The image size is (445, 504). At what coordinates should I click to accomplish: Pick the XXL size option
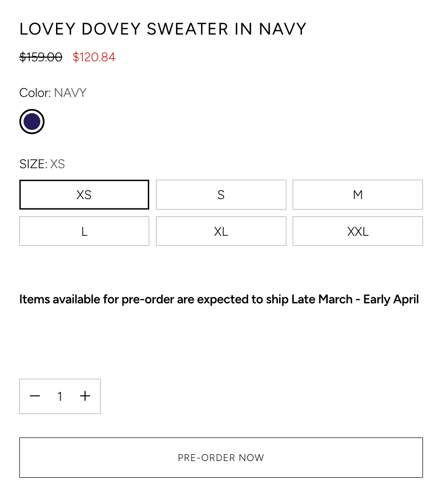[358, 231]
